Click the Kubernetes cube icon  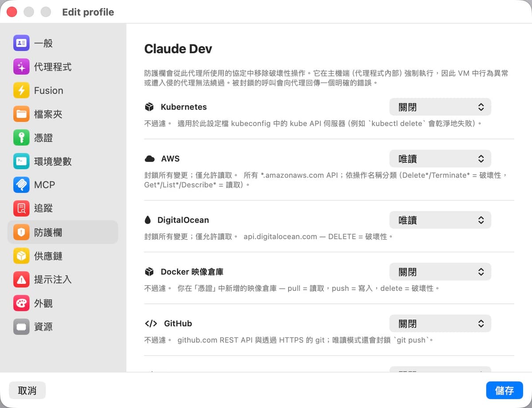(149, 107)
